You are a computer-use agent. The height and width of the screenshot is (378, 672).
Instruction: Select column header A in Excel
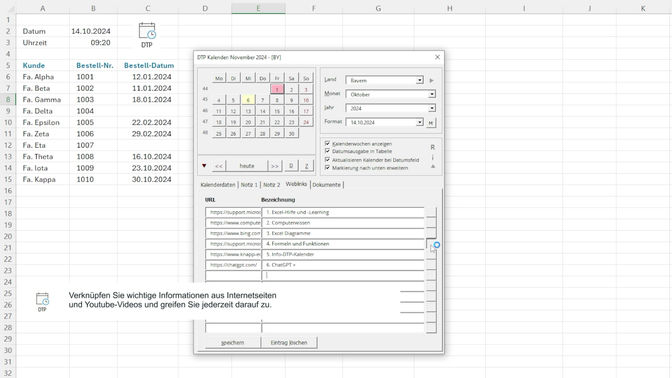click(42, 8)
